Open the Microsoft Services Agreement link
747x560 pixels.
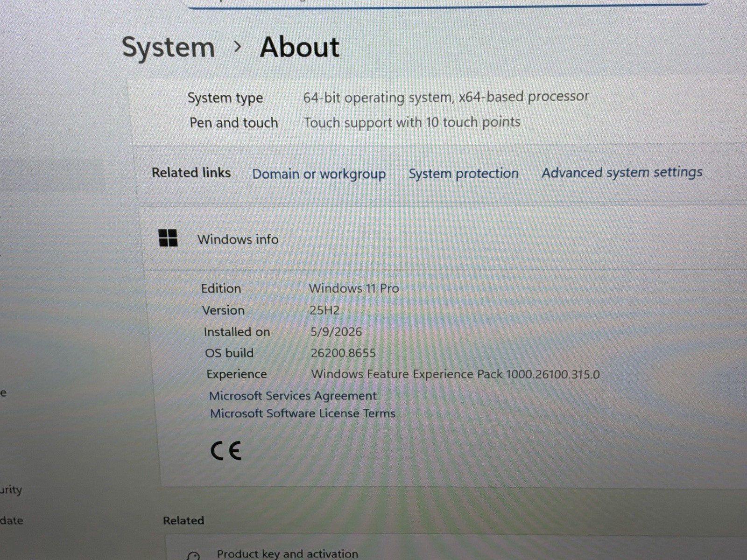(x=293, y=396)
